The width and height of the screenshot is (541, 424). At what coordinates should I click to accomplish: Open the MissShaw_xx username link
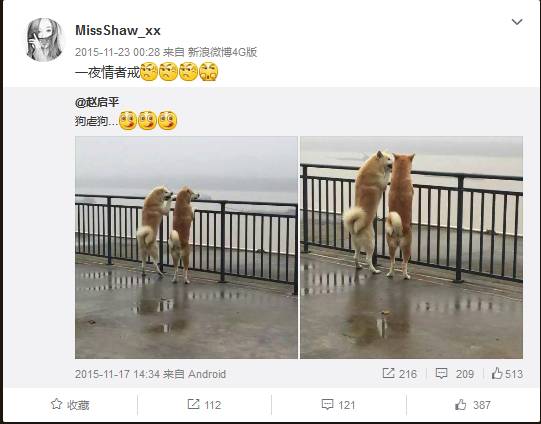click(x=118, y=30)
